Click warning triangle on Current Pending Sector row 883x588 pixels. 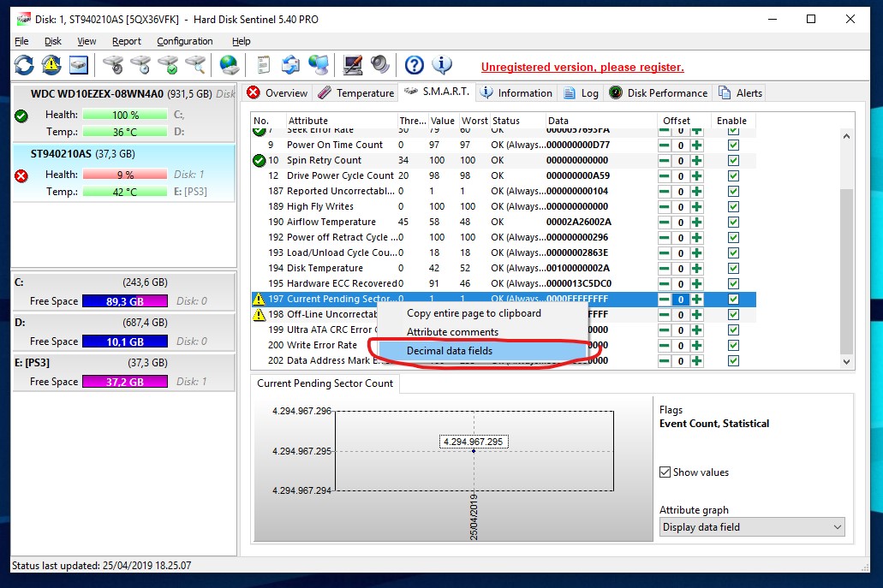coord(259,299)
